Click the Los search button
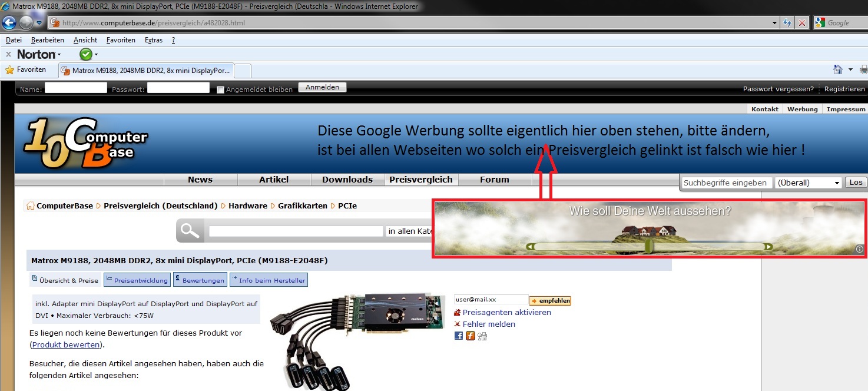Image resolution: width=868 pixels, height=391 pixels. coord(856,183)
